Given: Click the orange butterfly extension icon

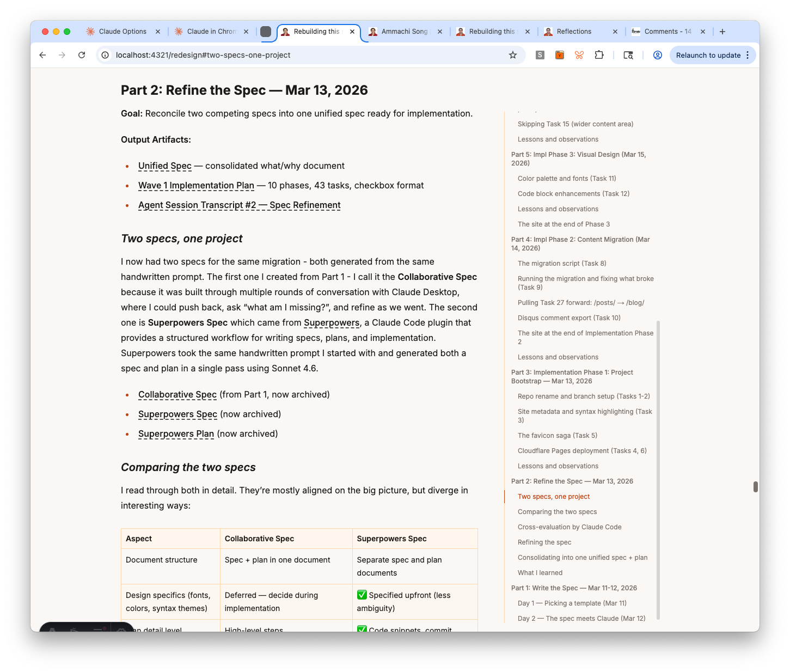Looking at the screenshot, I should [x=579, y=55].
